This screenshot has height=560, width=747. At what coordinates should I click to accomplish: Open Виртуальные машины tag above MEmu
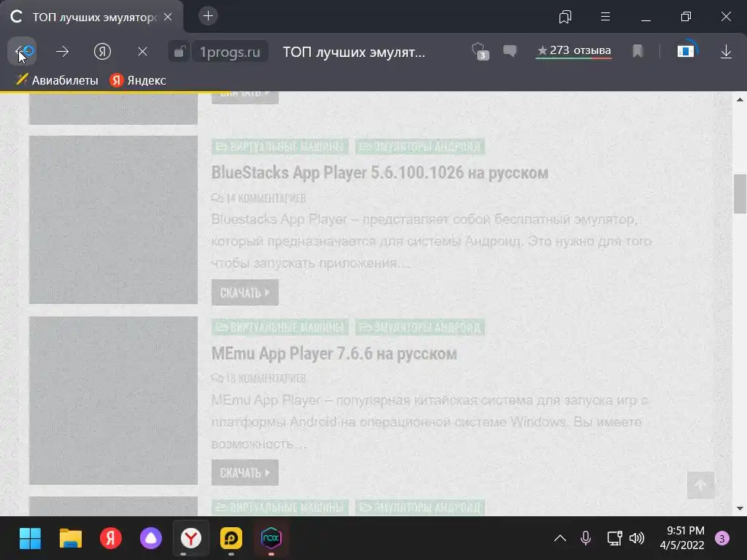280,327
